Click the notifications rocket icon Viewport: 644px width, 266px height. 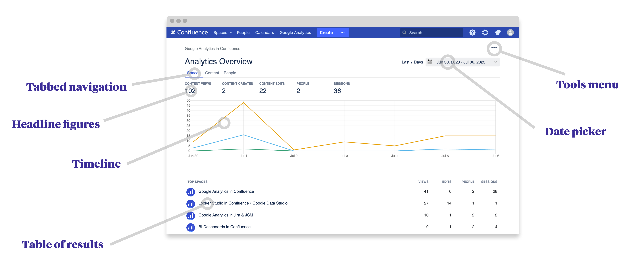coord(497,32)
